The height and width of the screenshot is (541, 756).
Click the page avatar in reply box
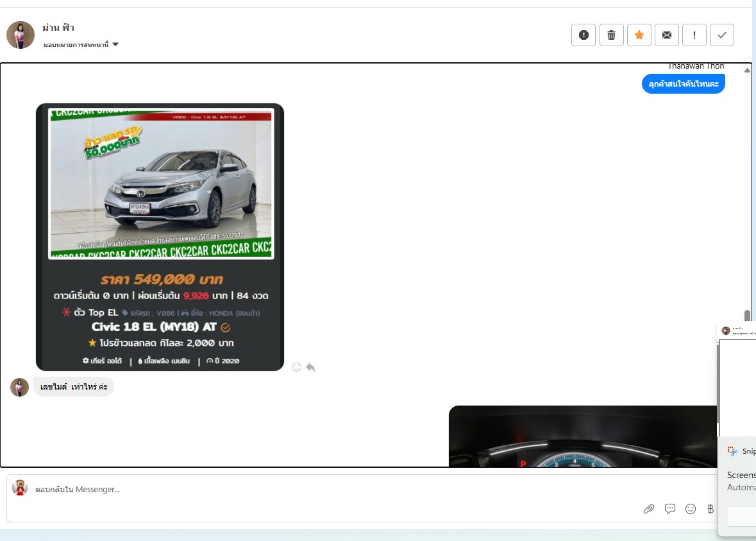(x=20, y=488)
